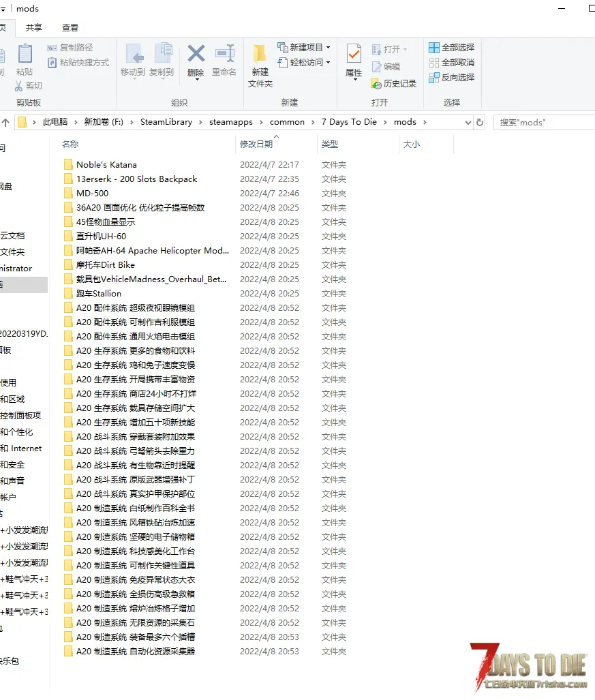Screen dimensions: 595x700
Task: Click the 粘贴 (Paste) clipboard icon
Action: [25, 54]
